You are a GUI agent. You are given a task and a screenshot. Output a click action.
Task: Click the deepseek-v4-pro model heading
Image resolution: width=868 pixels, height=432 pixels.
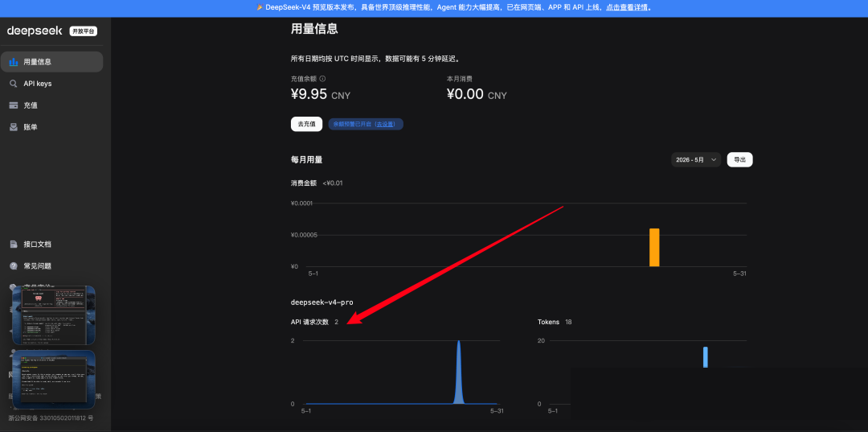tap(322, 302)
